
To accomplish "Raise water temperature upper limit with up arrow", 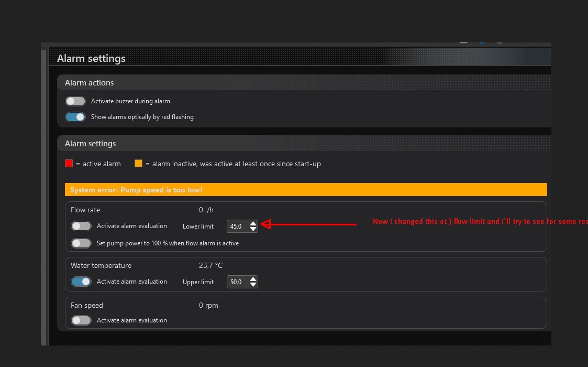I will [253, 279].
